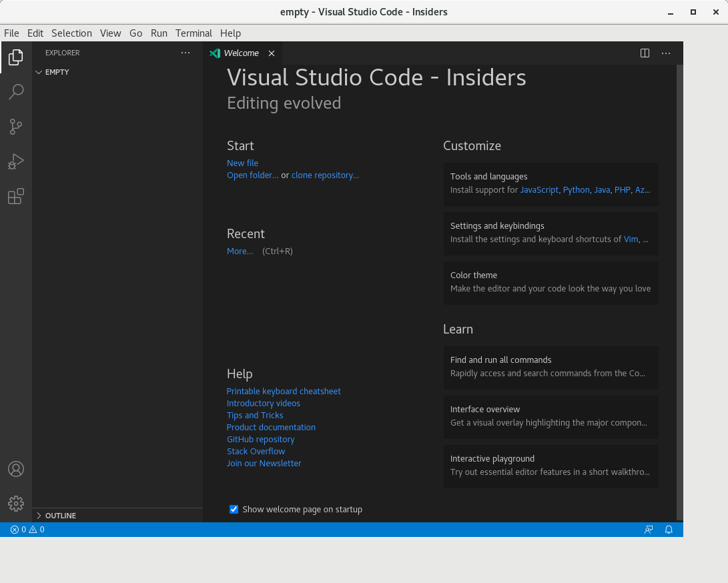This screenshot has width=728, height=583.
Task: Open the Run menu
Action: tap(159, 33)
